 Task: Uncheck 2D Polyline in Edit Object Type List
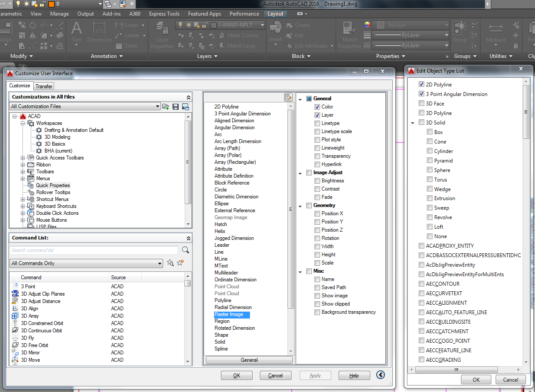(421, 84)
